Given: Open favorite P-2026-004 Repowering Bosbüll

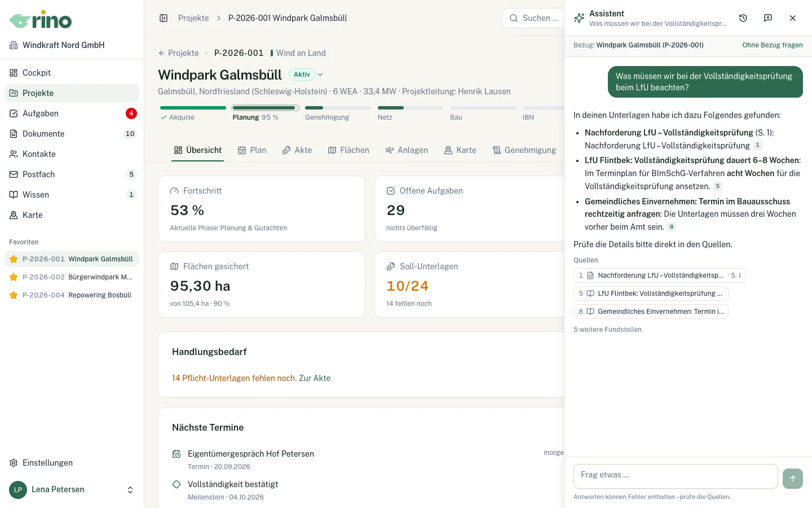Looking at the screenshot, I should pyautogui.click(x=72, y=295).
